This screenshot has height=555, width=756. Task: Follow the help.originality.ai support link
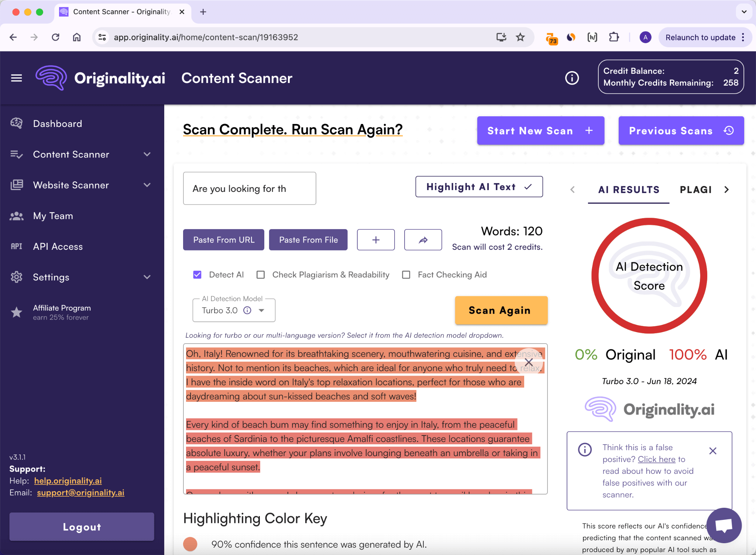coord(68,480)
